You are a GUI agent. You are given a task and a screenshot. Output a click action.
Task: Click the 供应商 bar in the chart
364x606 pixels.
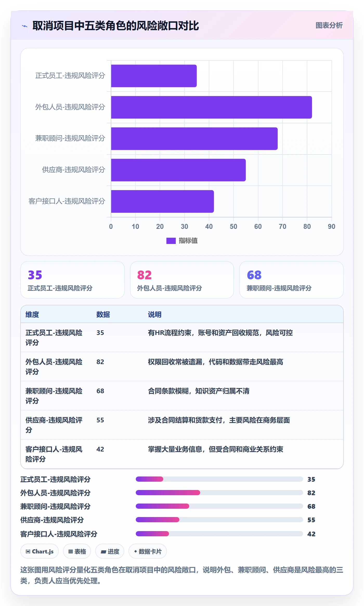click(178, 170)
